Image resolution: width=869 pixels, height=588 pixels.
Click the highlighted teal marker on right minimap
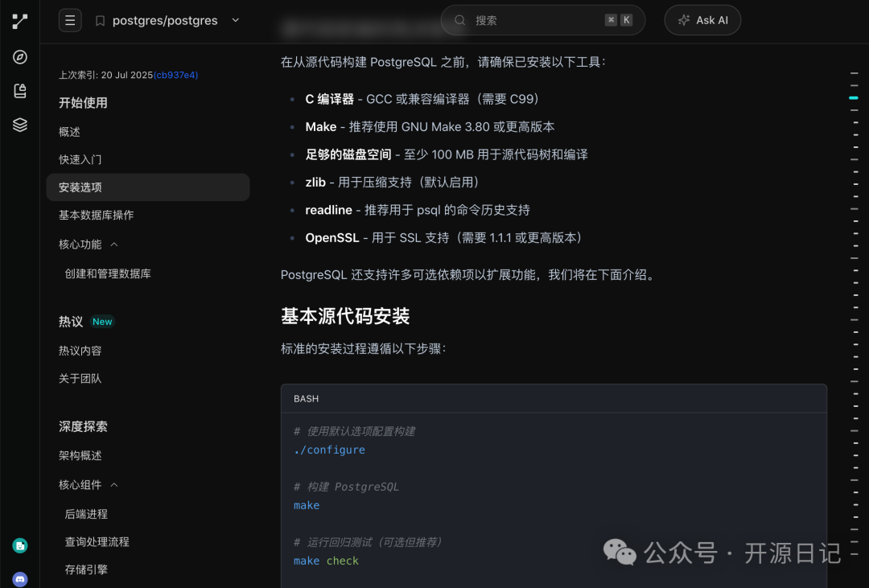(x=855, y=98)
